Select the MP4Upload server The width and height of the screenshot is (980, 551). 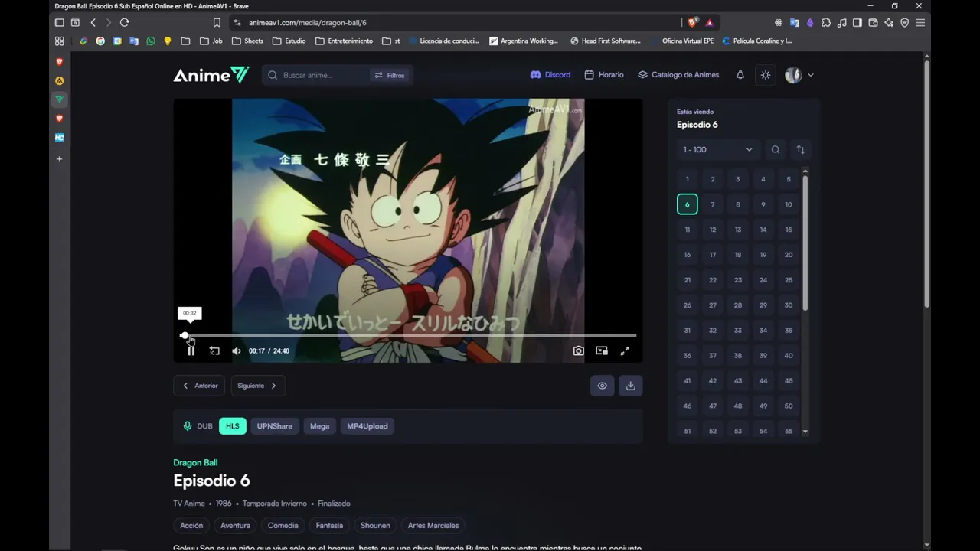click(367, 426)
